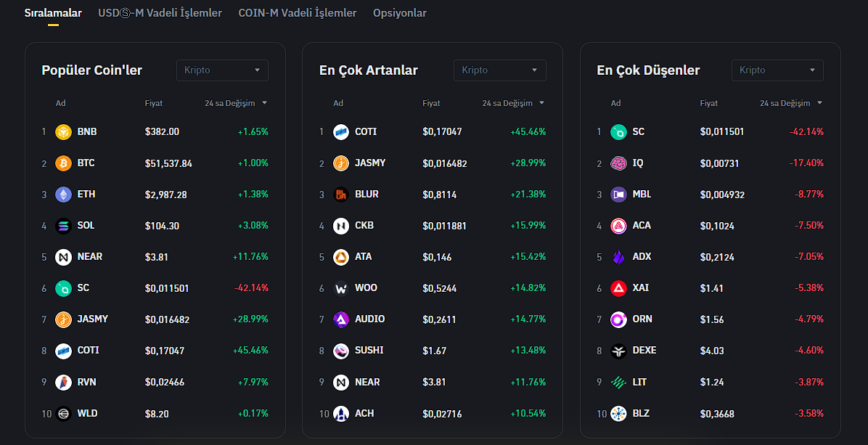Open Kripto dropdown in Popüler Coin'ler
This screenshot has height=445, width=868.
[222, 70]
